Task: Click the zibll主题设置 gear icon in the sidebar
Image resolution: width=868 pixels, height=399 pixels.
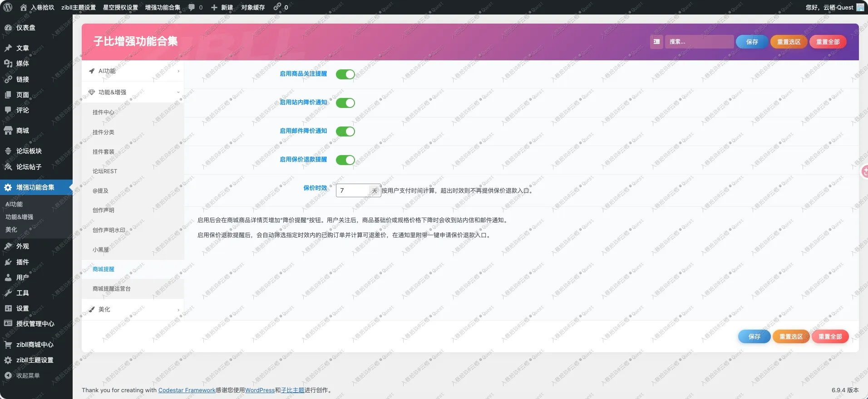Action: (8, 360)
